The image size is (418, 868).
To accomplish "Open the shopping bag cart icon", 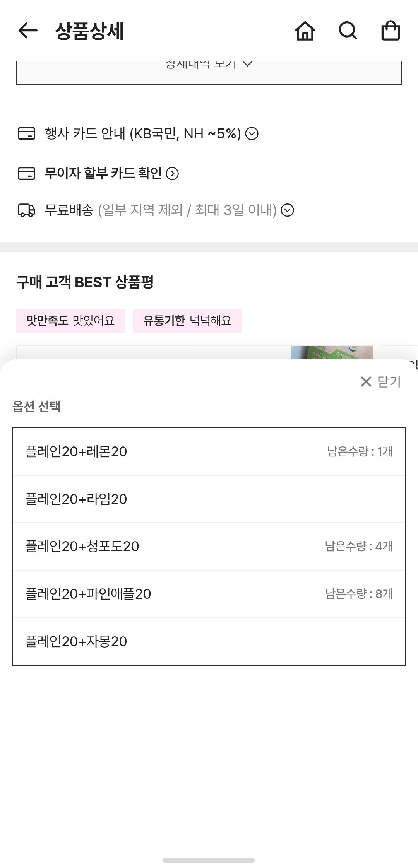I will point(391,31).
